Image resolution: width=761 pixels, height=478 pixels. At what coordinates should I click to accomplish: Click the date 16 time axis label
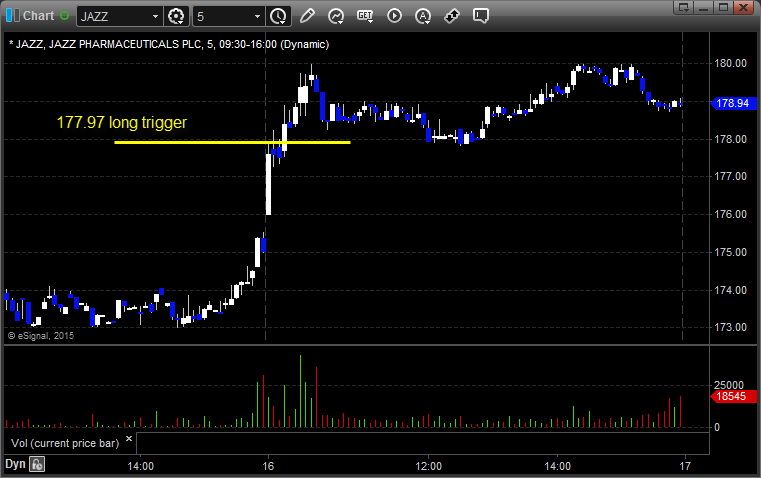[268, 466]
